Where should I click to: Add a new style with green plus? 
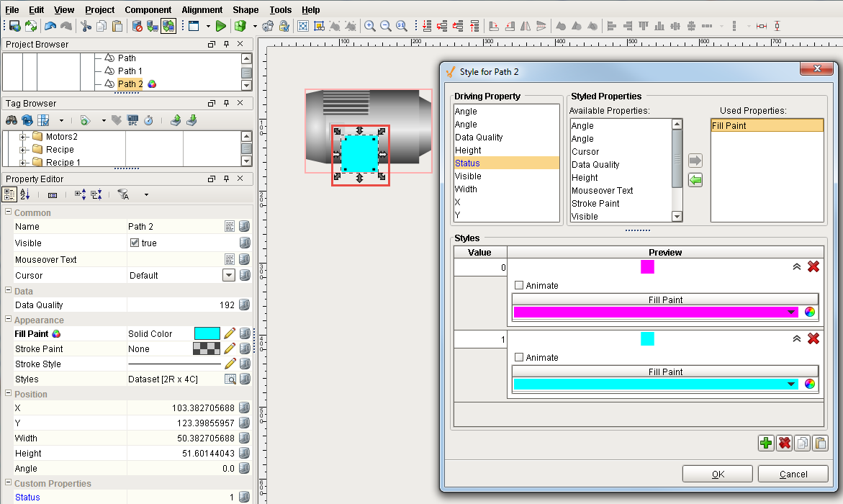pyautogui.click(x=766, y=443)
